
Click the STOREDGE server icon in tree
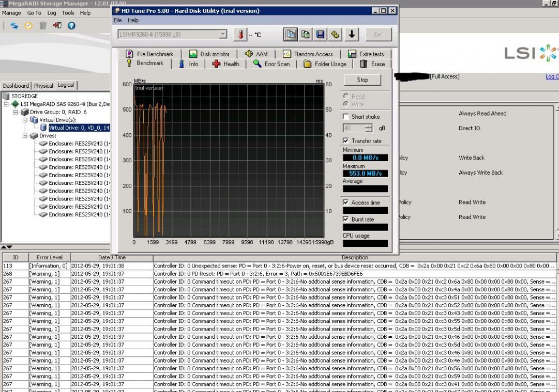(7, 96)
